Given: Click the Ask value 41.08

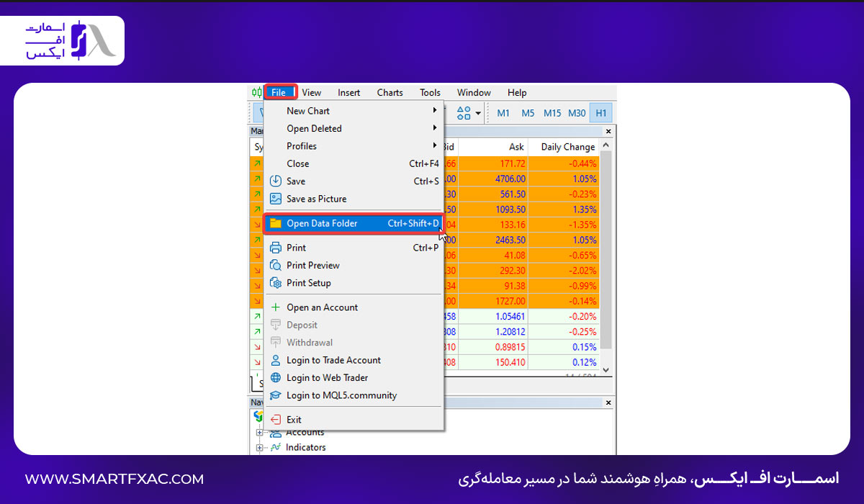Looking at the screenshot, I should click(x=515, y=255).
